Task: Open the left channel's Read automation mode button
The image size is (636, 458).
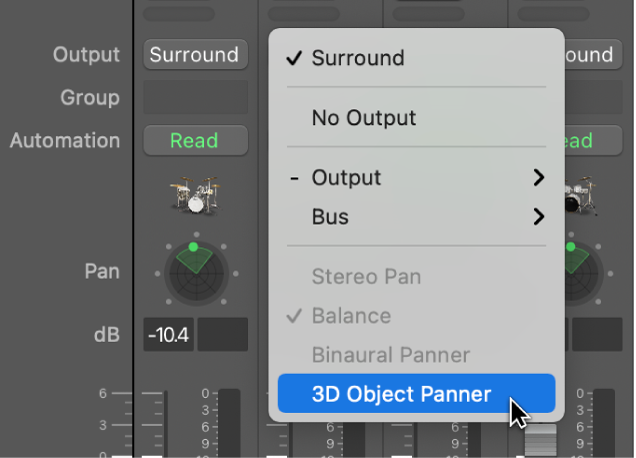Action: pos(195,141)
